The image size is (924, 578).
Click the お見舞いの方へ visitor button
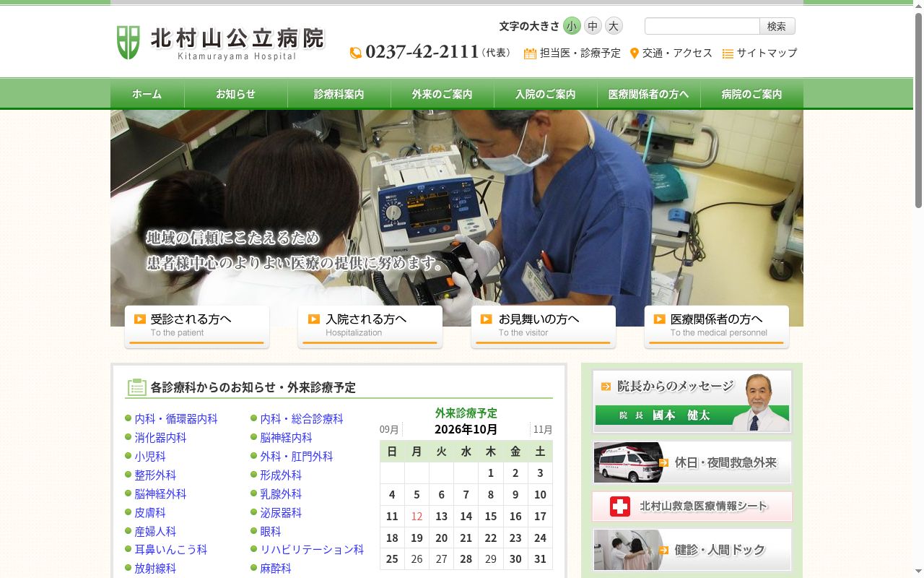point(544,327)
